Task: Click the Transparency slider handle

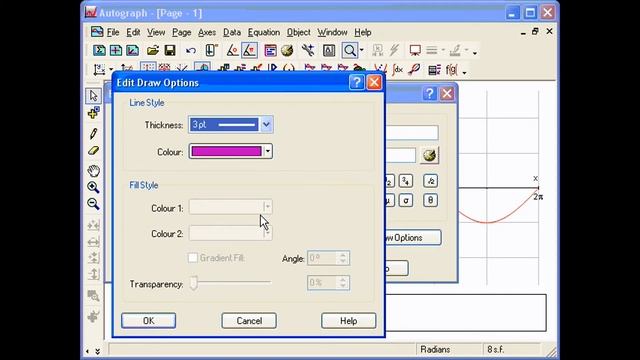Action: coord(194,283)
